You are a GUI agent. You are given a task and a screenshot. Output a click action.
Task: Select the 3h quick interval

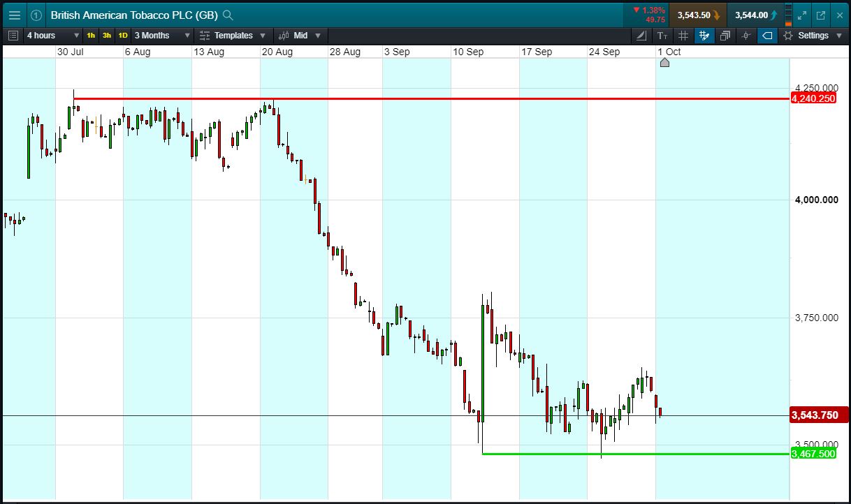107,36
